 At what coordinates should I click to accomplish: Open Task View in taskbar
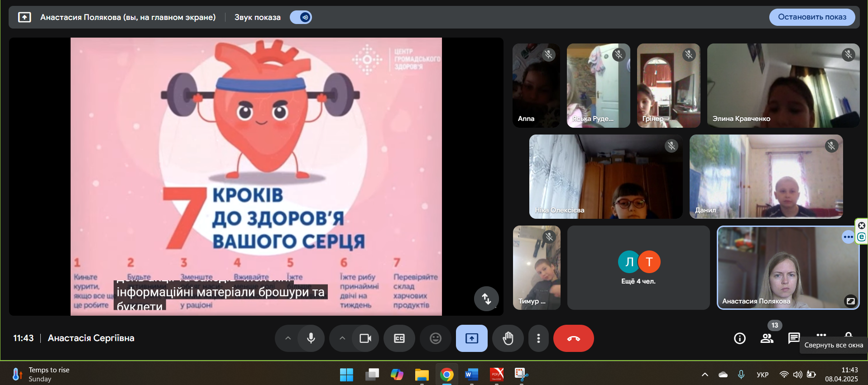372,375
